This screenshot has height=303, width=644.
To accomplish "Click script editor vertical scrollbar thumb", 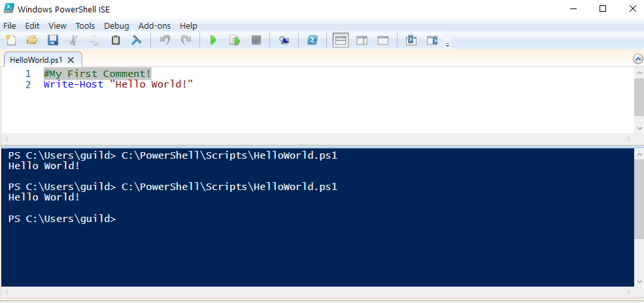I will (x=639, y=97).
